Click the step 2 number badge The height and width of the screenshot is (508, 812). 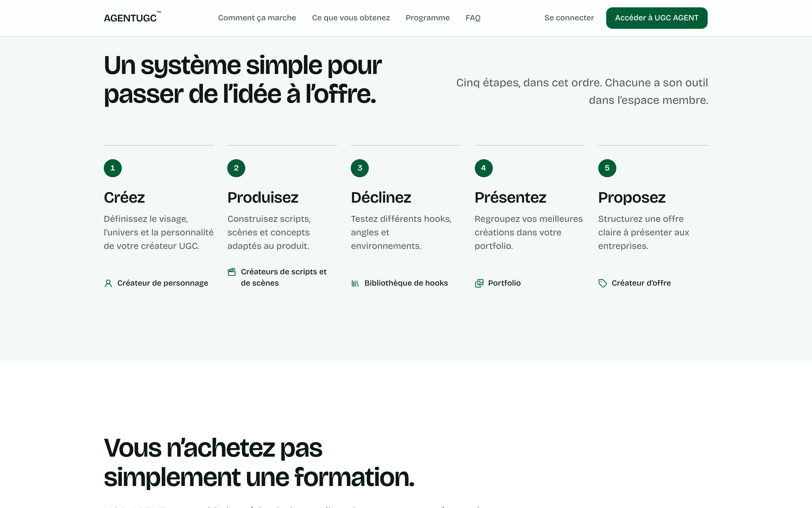pos(236,168)
